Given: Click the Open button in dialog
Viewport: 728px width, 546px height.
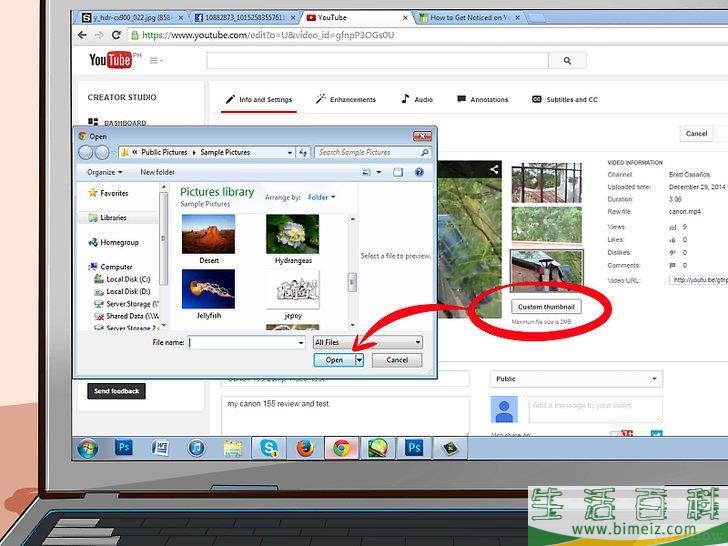Looking at the screenshot, I should pos(334,360).
